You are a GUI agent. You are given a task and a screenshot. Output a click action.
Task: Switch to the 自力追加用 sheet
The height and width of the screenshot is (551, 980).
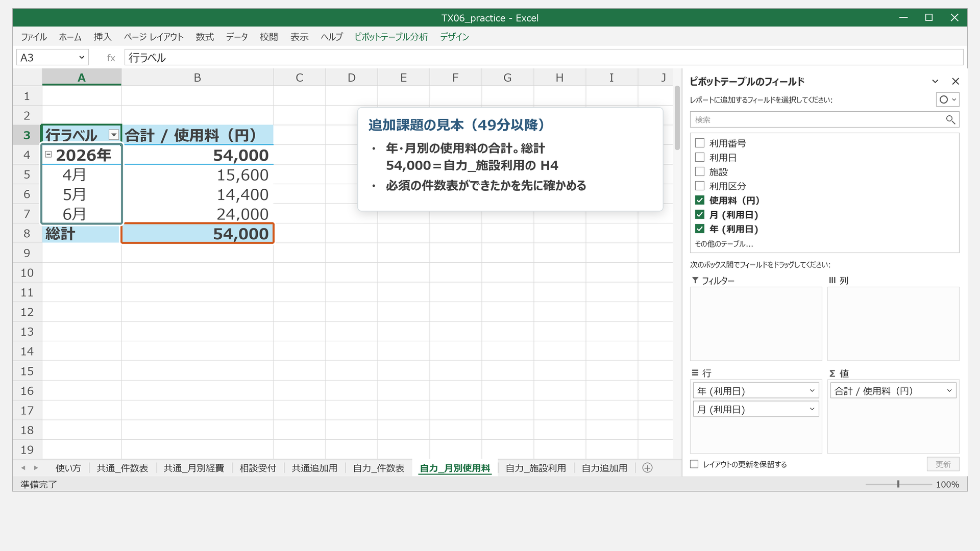point(605,468)
